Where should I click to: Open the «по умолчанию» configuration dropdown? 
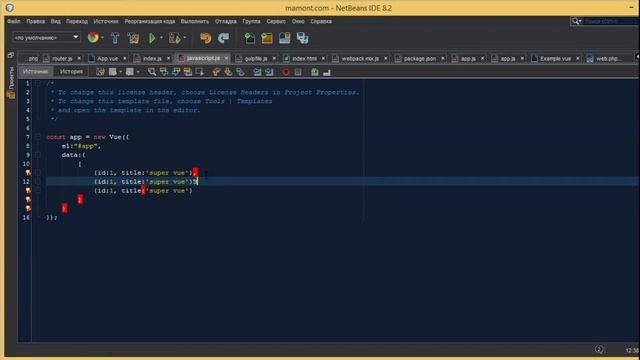point(46,38)
